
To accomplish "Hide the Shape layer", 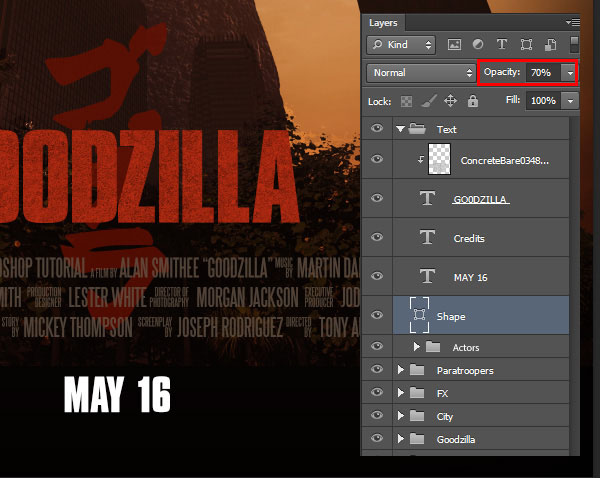I will click(x=377, y=315).
